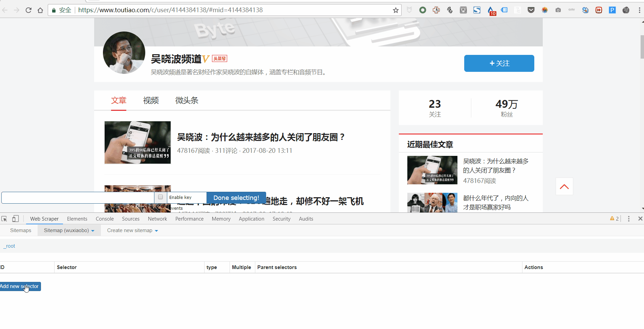This screenshot has height=329, width=644.
Task: Click the 49万 粉丝 followers count
Action: [507, 108]
